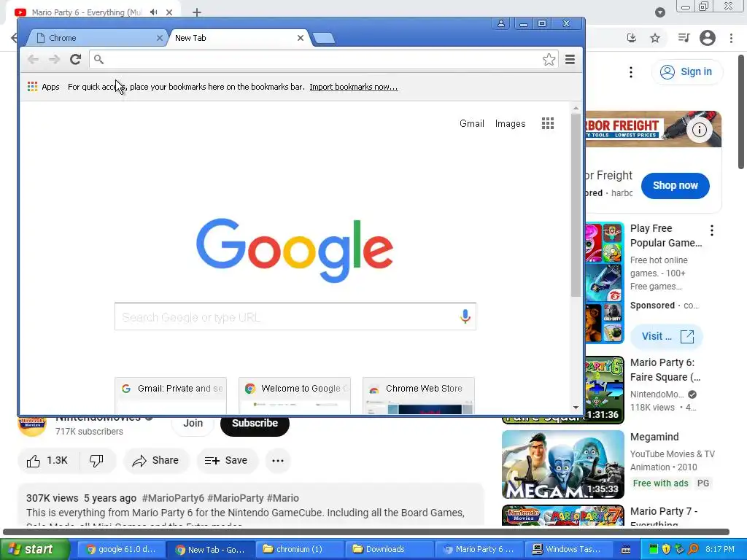
Task: Reload the page in old Chrome window
Action: point(75,59)
